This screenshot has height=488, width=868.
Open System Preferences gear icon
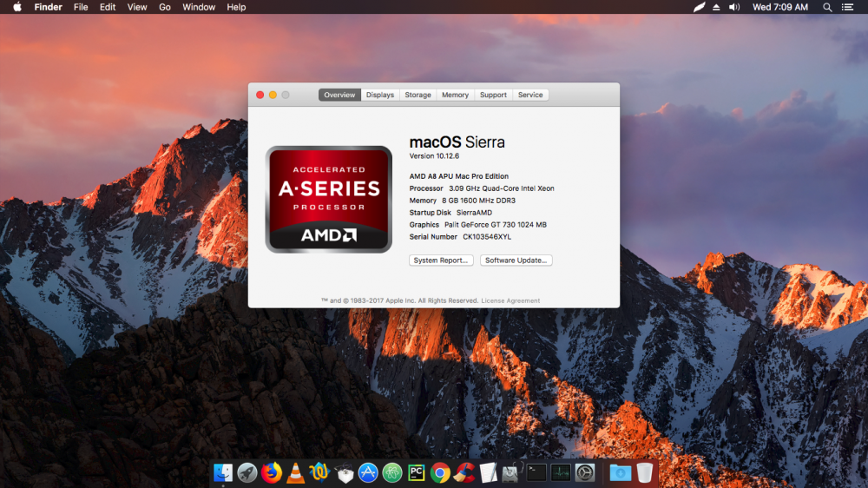click(584, 472)
